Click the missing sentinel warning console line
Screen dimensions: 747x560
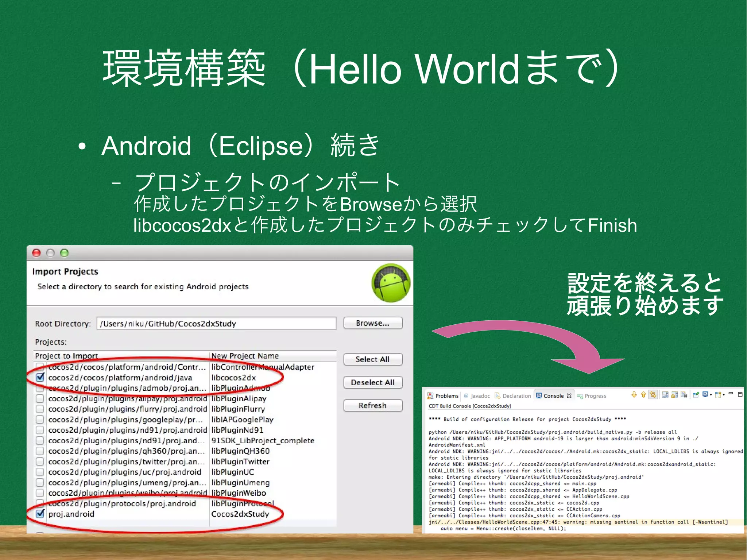click(578, 522)
